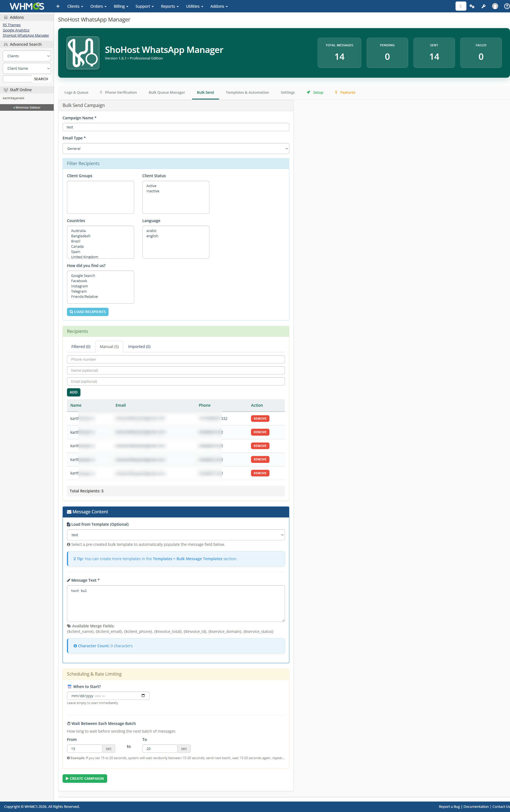Open the Orders menu
This screenshot has width=510, height=812.
coord(98,6)
